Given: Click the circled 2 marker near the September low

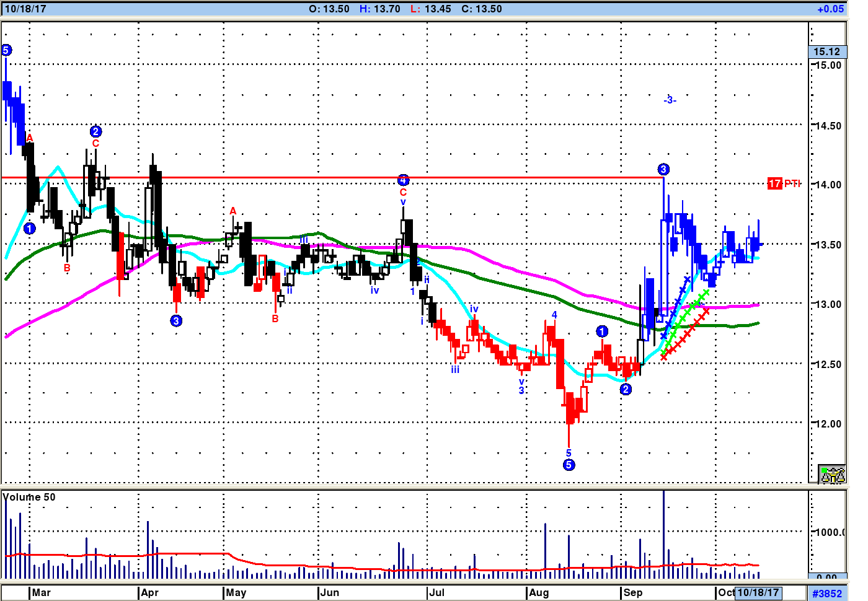Looking at the screenshot, I should [x=626, y=389].
